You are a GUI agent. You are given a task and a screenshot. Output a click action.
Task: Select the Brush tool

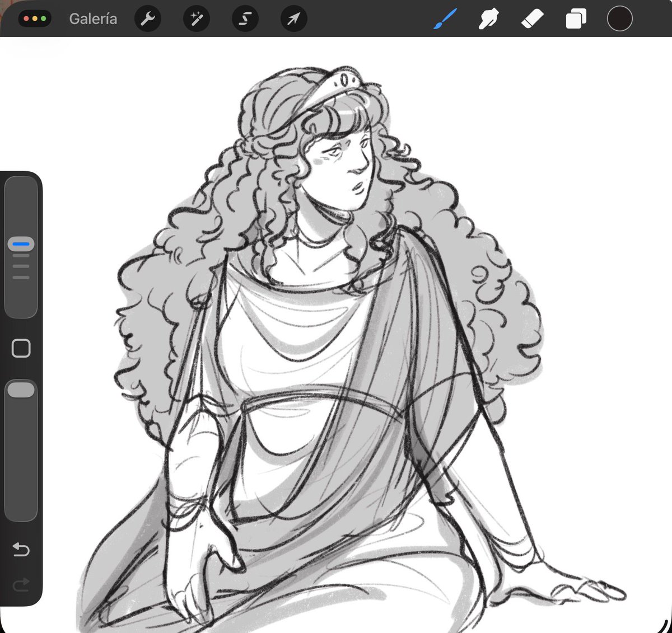[445, 19]
